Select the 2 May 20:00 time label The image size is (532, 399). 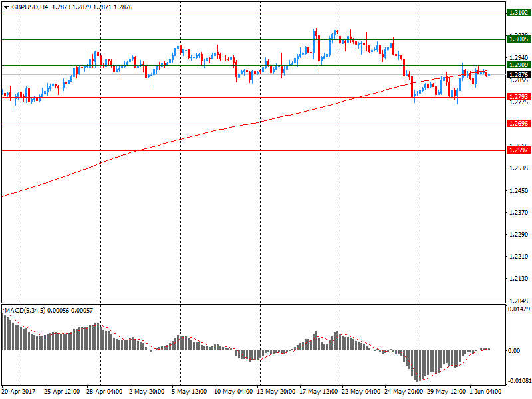click(146, 392)
